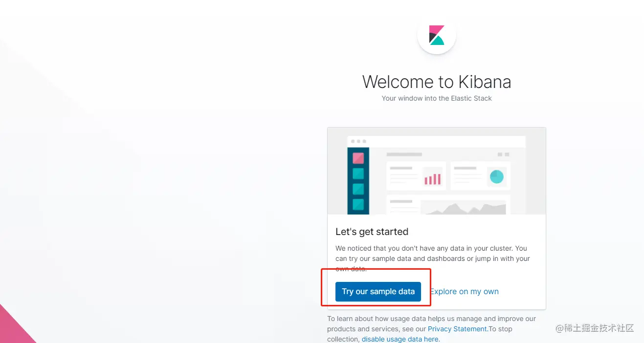Open the Explore on my own link
Viewport: 644px width, 343px height.
465,292
